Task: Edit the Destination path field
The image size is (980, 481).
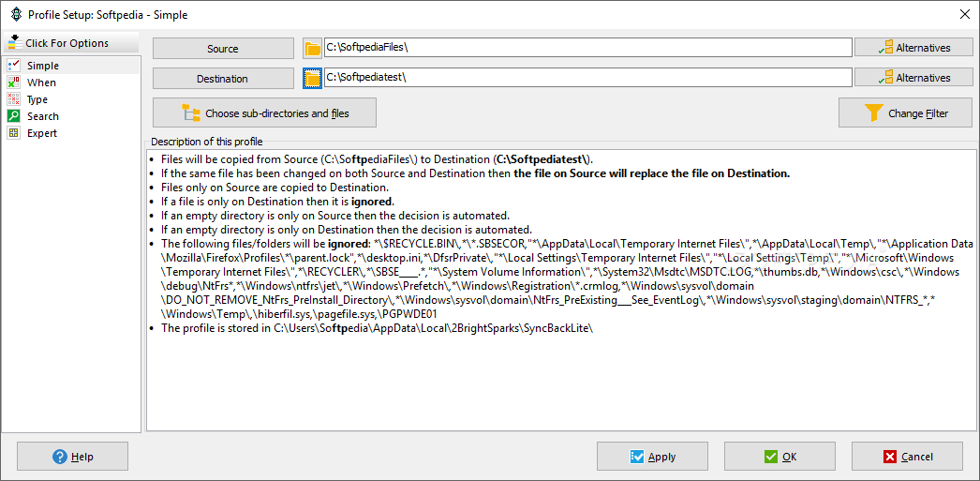Action: click(588, 78)
